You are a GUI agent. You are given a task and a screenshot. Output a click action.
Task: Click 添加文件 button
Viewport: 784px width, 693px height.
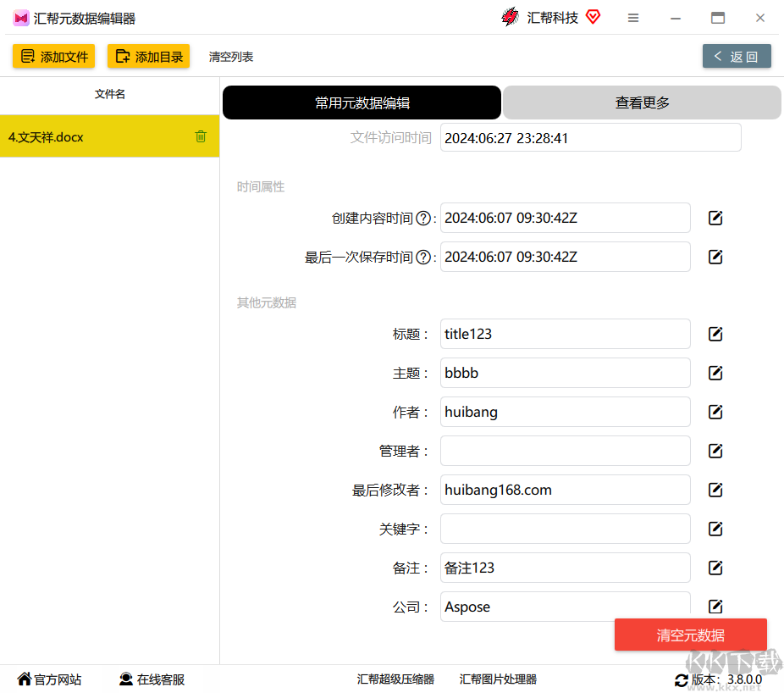coord(54,57)
